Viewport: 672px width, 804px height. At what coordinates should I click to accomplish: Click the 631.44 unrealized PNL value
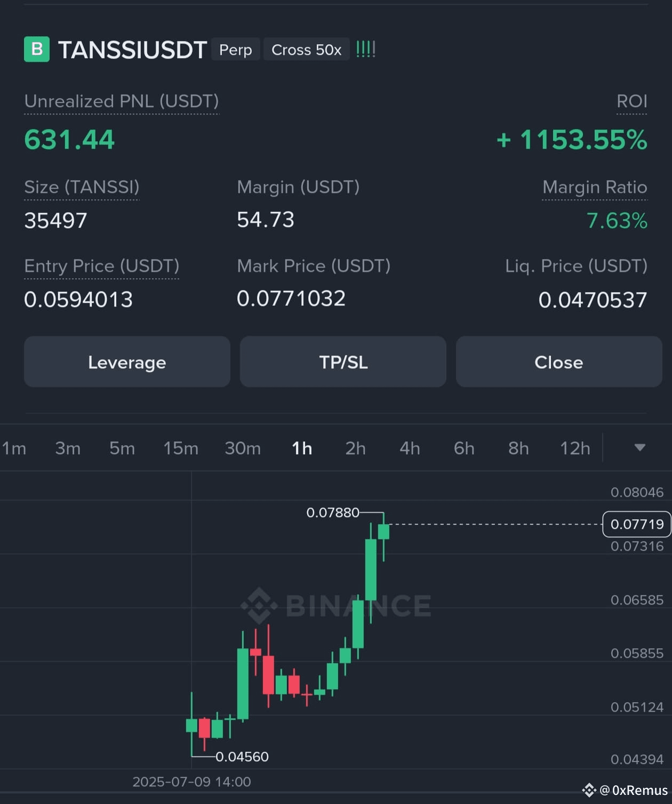(69, 140)
